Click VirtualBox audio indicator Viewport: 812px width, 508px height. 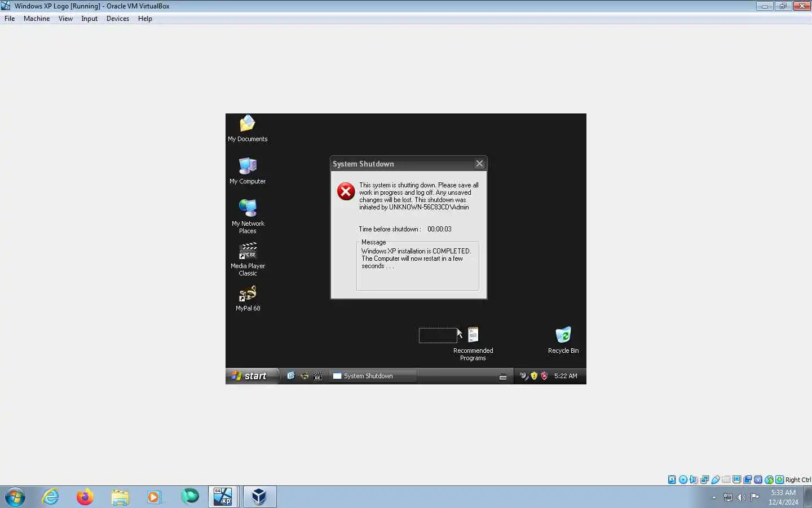(x=694, y=480)
